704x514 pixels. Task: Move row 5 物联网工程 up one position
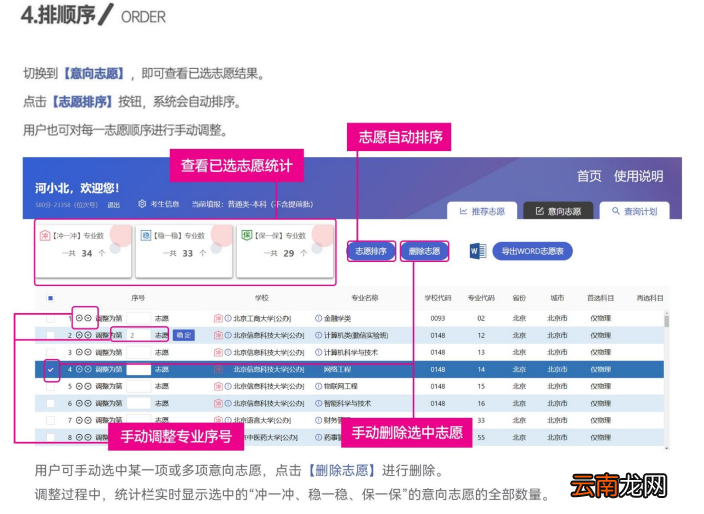(x=79, y=387)
